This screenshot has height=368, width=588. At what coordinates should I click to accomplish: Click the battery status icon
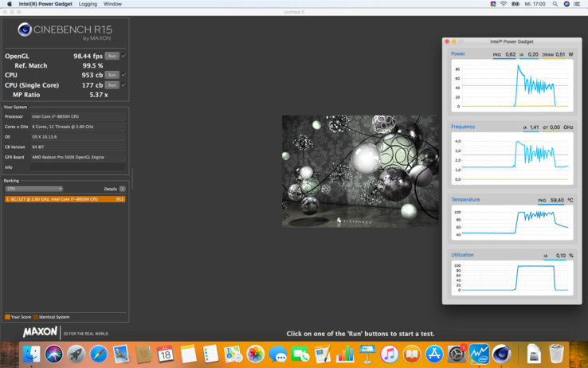[x=515, y=4]
